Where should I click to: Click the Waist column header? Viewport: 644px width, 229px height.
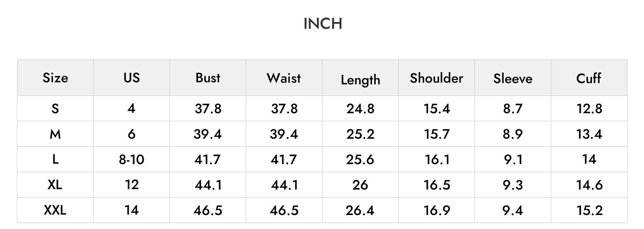[x=284, y=78]
